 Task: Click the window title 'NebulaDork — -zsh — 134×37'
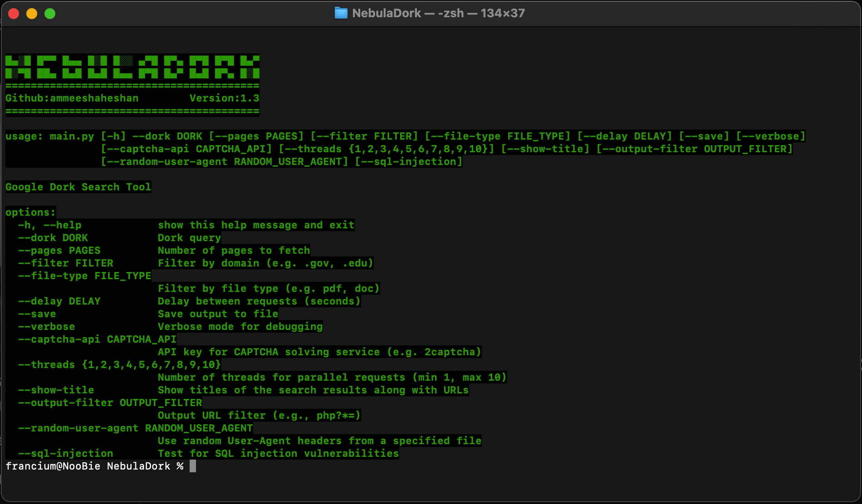[x=438, y=13]
